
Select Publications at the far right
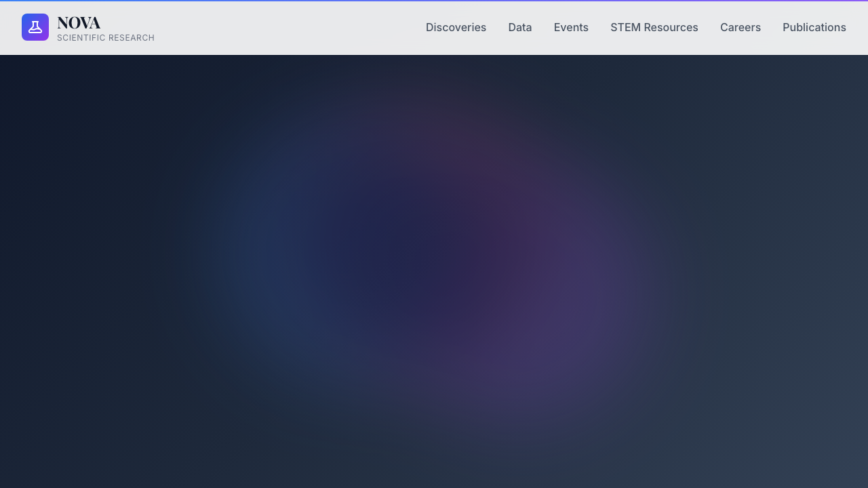point(814,27)
